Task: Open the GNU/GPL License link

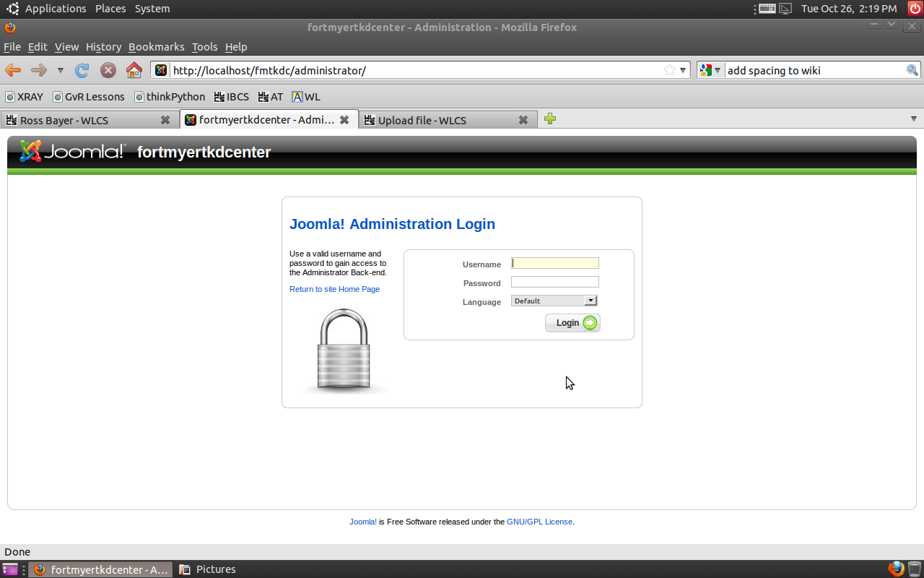Action: (539, 522)
